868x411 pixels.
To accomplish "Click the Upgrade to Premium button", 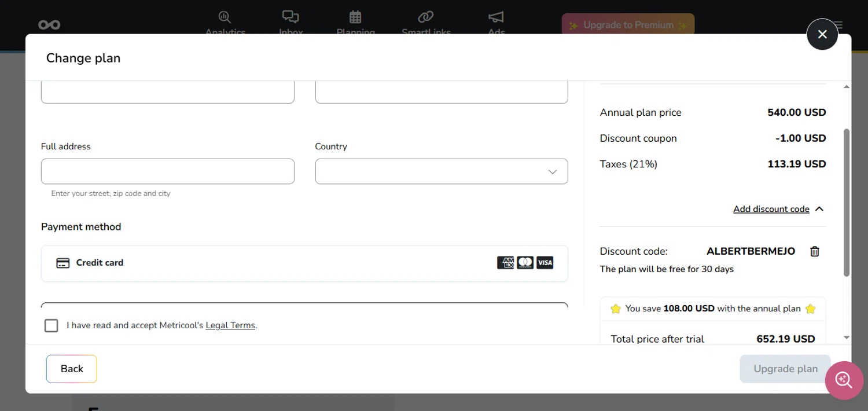I will (628, 25).
